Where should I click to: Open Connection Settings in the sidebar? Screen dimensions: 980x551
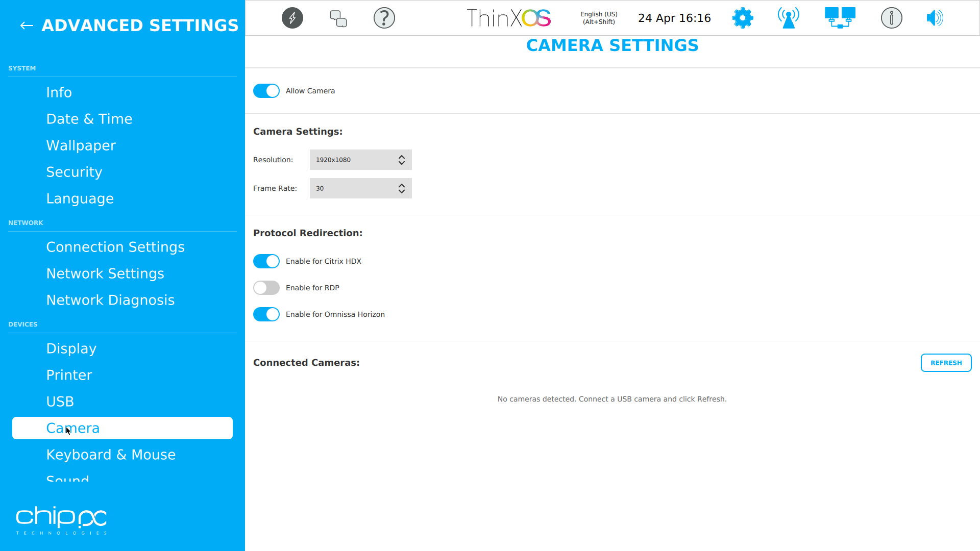point(115,247)
